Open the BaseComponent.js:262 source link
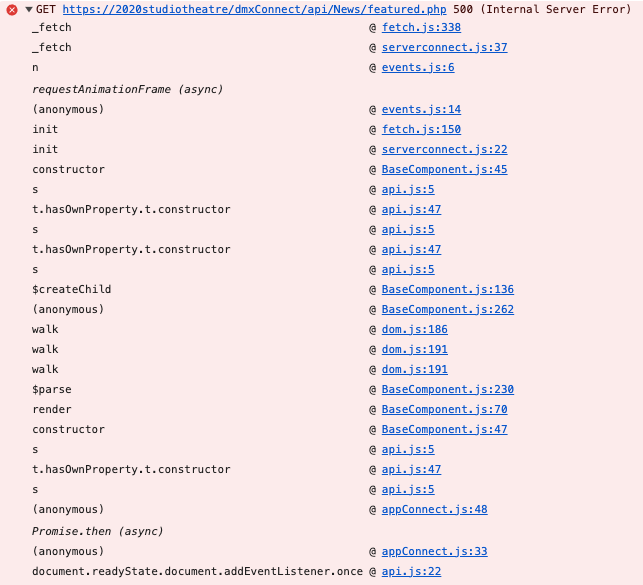643x585 pixels. click(x=447, y=310)
